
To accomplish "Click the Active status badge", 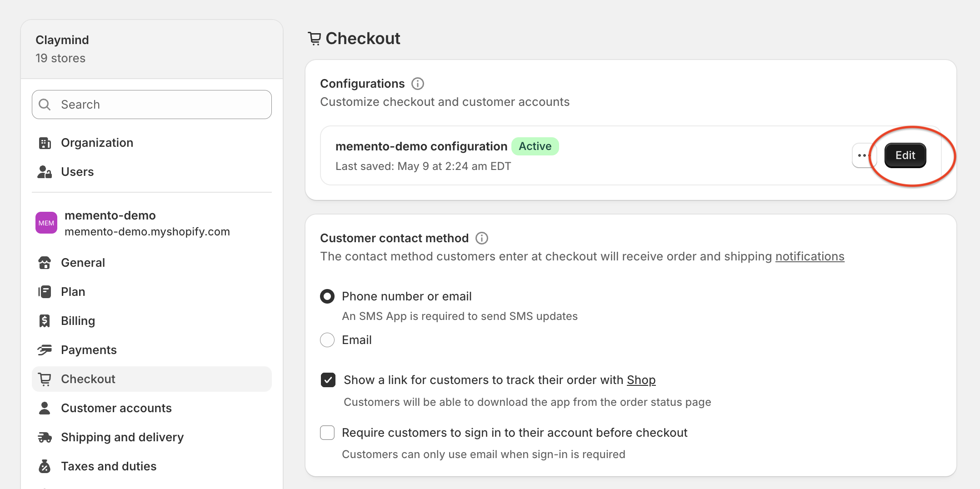I will pyautogui.click(x=535, y=147).
